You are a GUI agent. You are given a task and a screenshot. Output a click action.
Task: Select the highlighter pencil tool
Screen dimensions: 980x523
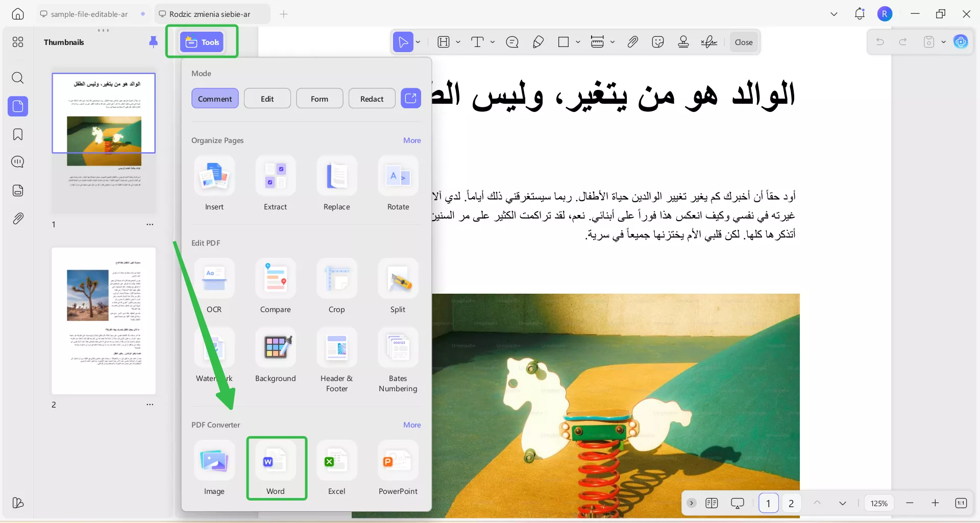point(538,42)
